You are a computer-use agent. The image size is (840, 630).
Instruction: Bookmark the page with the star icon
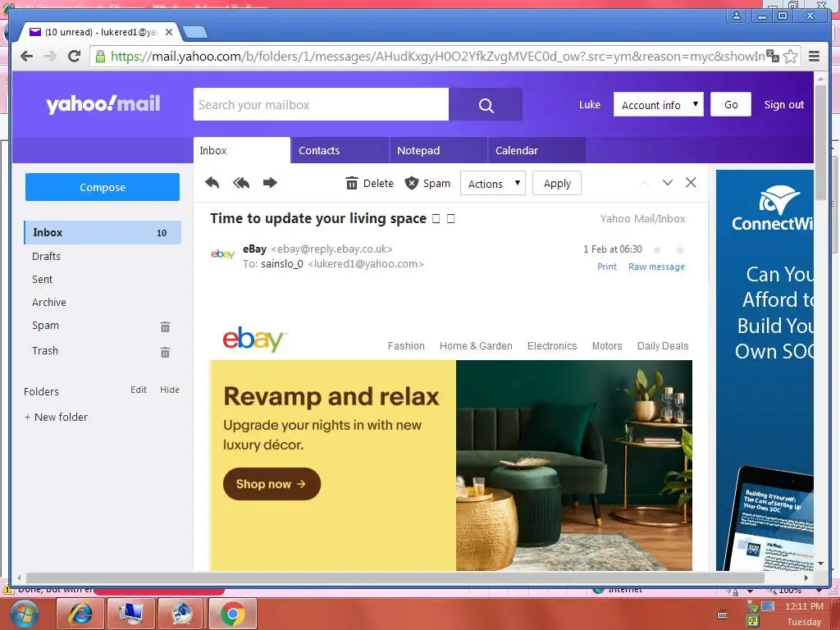click(790, 57)
